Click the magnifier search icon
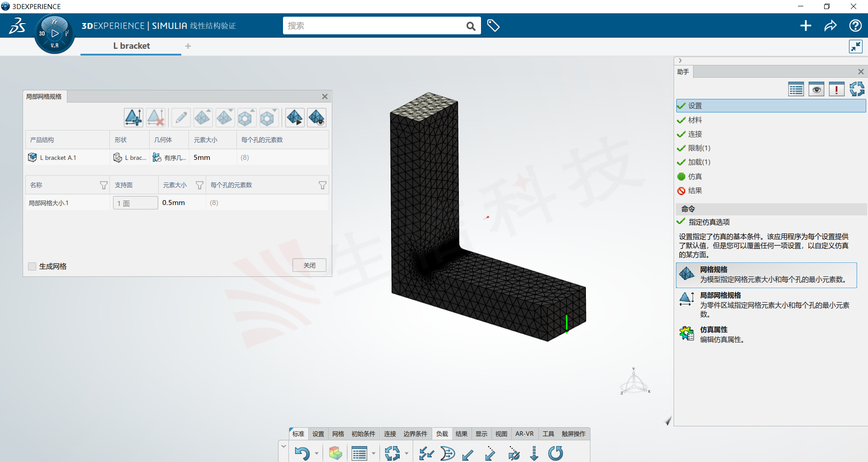868x462 pixels. (x=471, y=26)
